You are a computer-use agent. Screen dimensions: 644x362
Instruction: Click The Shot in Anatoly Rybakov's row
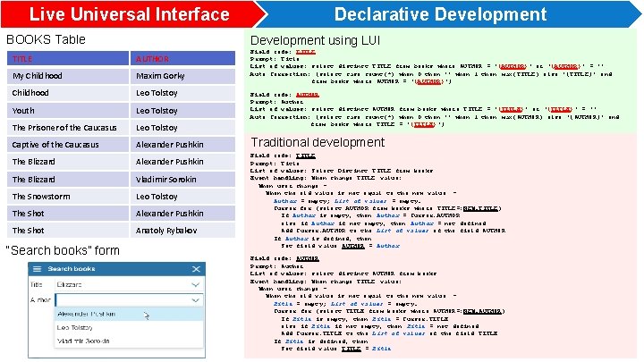pyautogui.click(x=68, y=231)
